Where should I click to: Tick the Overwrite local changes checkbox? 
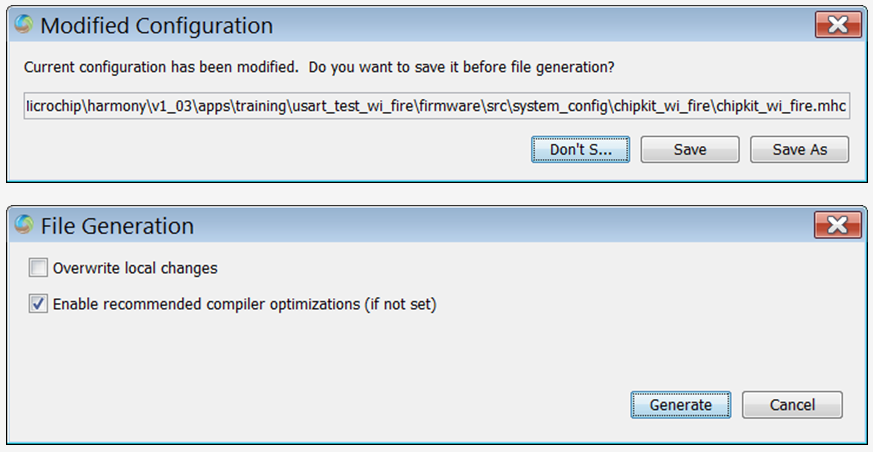38,268
